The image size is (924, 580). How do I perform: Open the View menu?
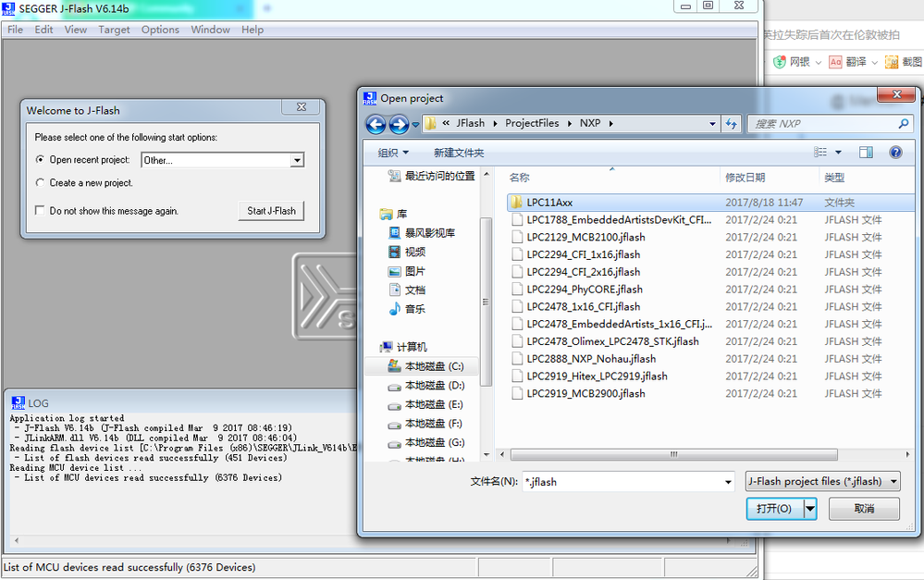point(76,30)
